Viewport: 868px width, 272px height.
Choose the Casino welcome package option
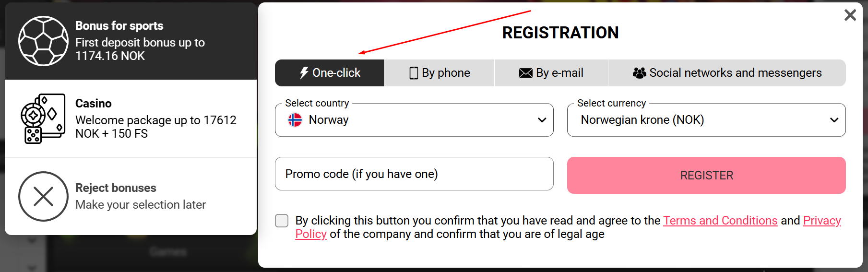pos(131,118)
